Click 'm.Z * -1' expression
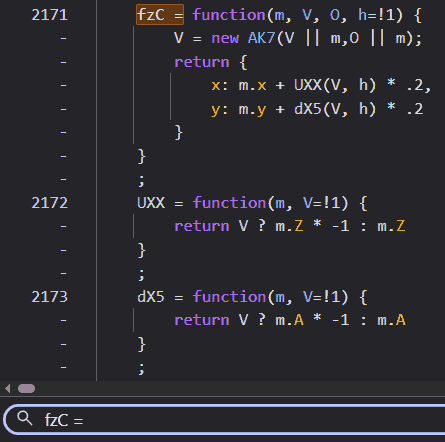Screen dimensions: 445x442 tap(312, 226)
